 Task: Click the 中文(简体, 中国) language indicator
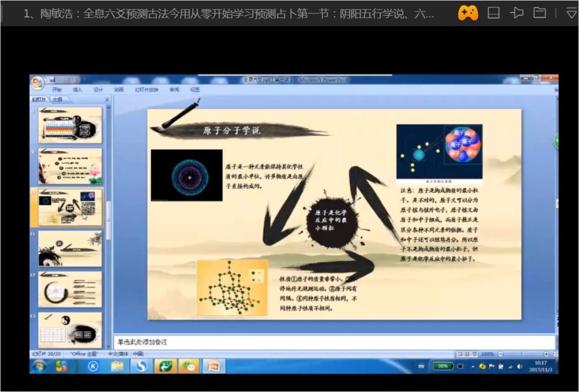tap(125, 354)
